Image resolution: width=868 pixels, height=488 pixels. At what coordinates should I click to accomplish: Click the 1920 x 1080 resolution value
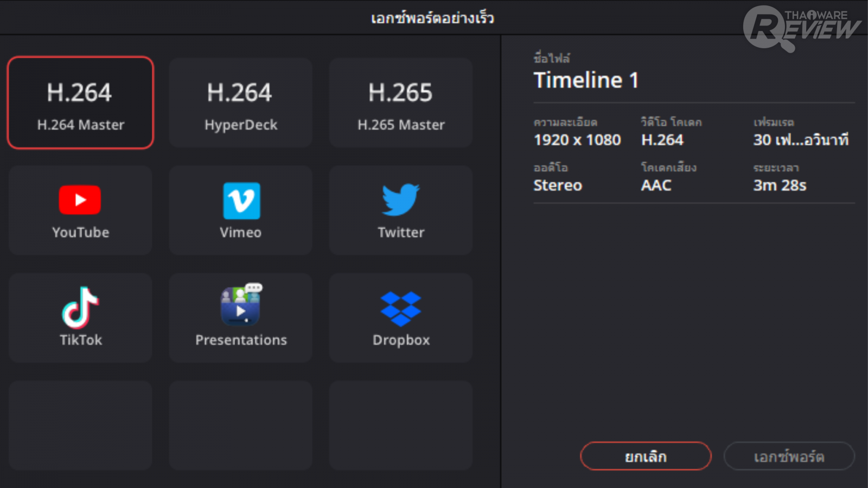click(x=577, y=140)
